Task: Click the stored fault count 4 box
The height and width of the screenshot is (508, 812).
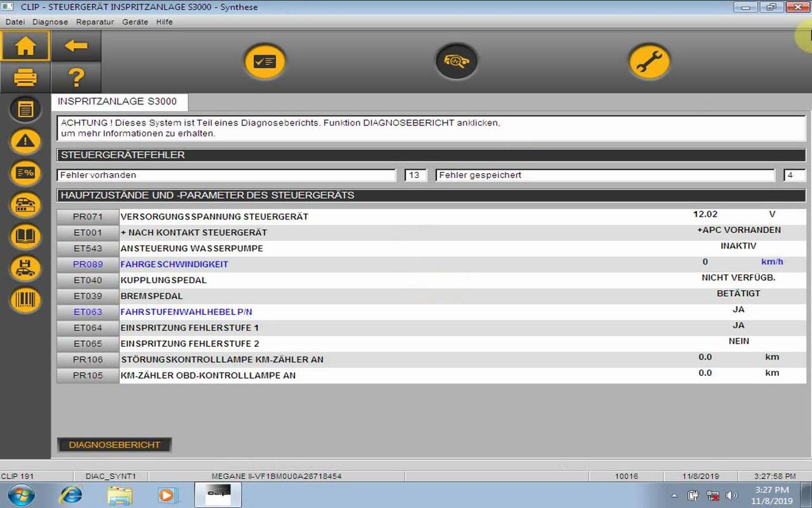Action: (794, 175)
